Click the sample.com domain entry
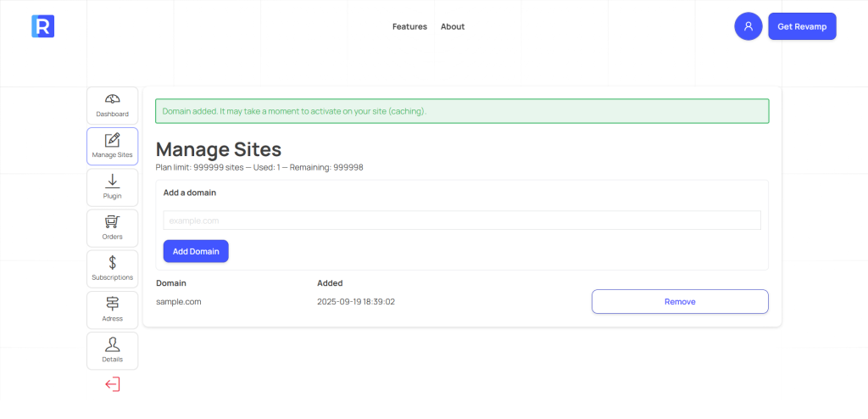 [x=179, y=301]
